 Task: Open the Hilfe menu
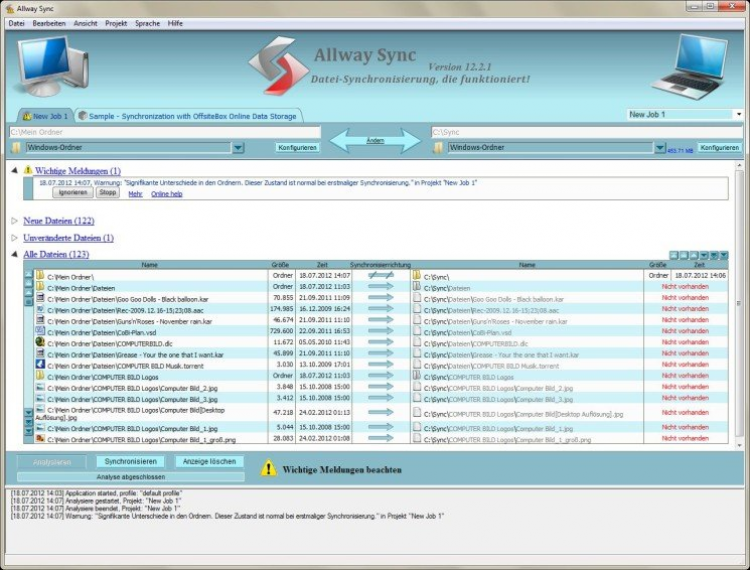(175, 23)
